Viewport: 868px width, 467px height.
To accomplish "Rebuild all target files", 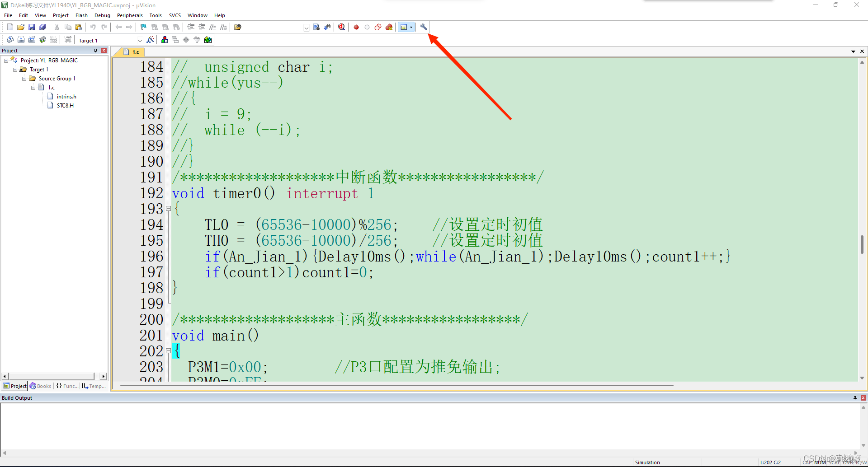I will pos(32,40).
